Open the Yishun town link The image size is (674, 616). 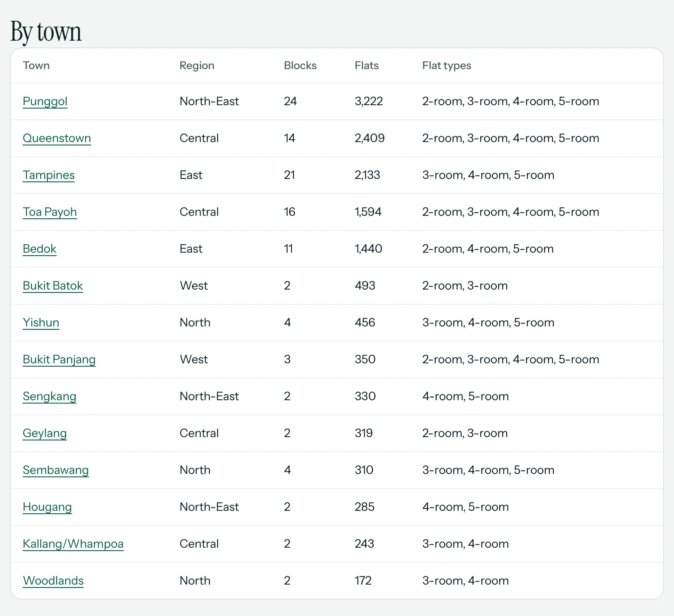point(41,323)
